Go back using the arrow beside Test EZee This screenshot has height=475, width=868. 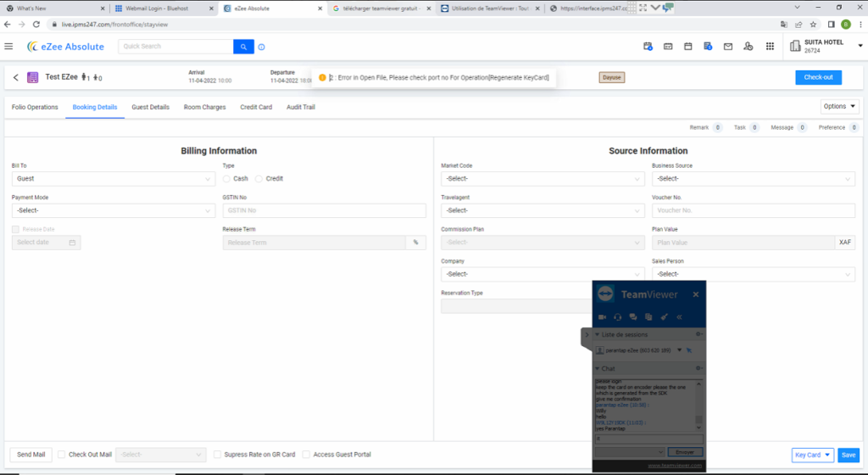pyautogui.click(x=15, y=77)
